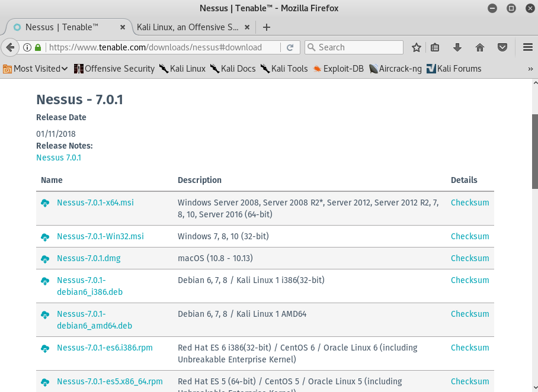Screen dimensions: 538x392
Task: Reload the page with the refresh icon
Action: tap(290, 47)
